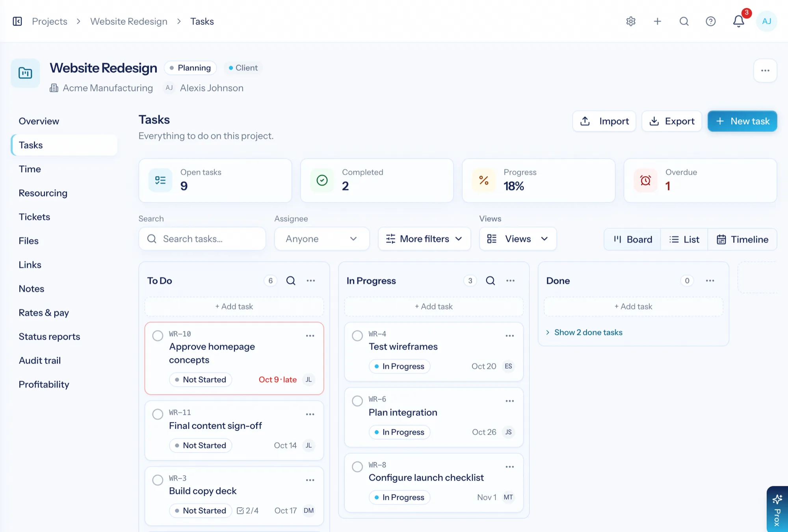Switch to Timeline view

click(x=742, y=239)
